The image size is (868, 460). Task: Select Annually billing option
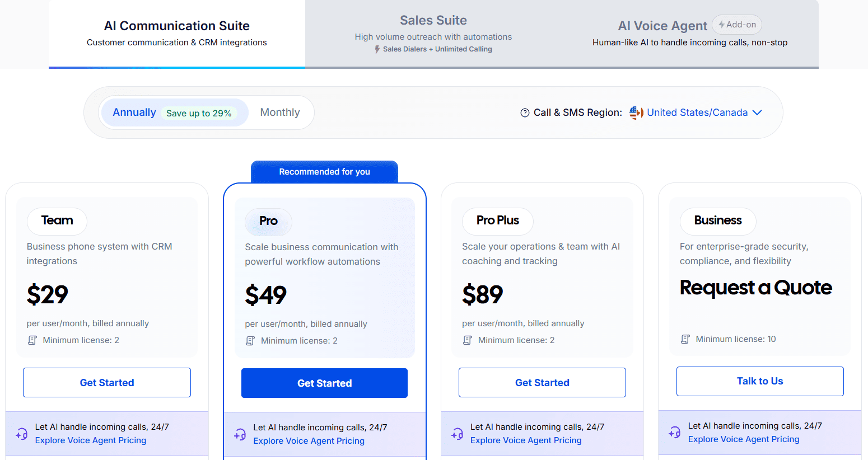pyautogui.click(x=134, y=112)
